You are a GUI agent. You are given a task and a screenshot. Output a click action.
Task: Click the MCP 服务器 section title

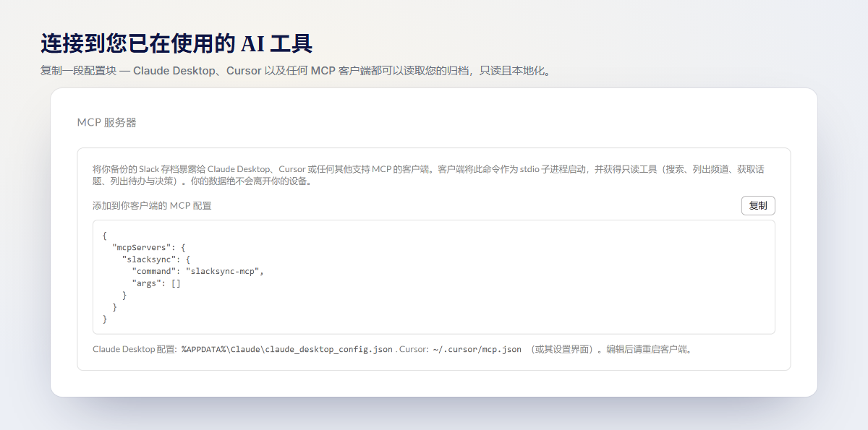107,123
